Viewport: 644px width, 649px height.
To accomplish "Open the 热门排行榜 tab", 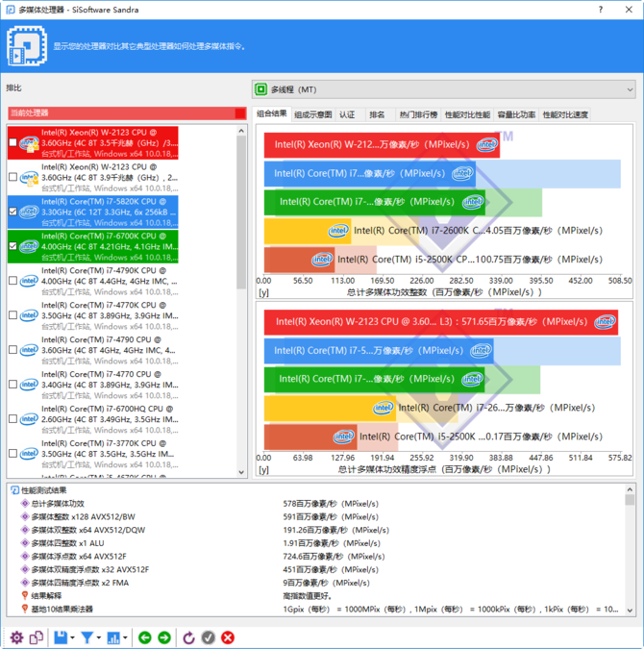I will pyautogui.click(x=418, y=114).
